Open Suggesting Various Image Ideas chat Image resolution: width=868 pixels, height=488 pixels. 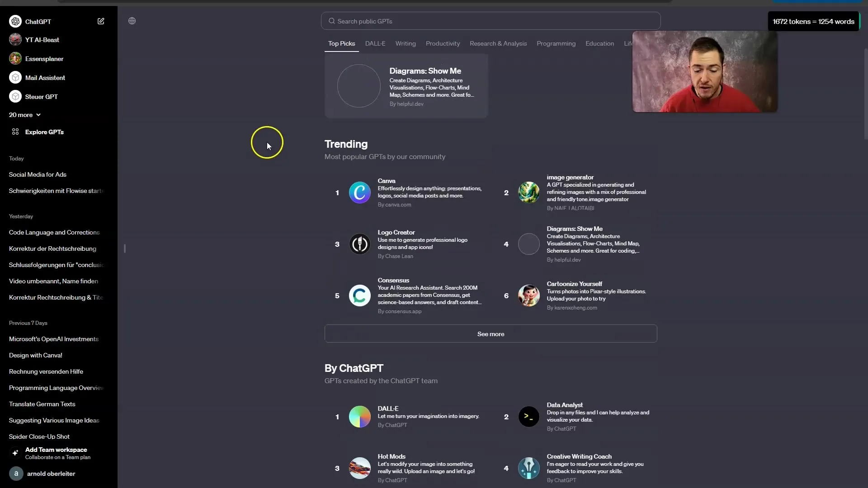(x=54, y=420)
